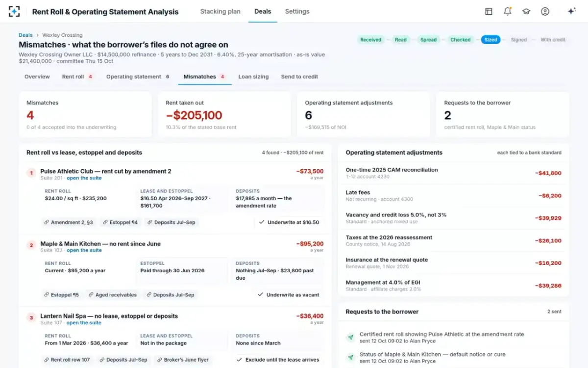588x368 pixels.
Task: Select the Requests to the borrower card
Action: point(503,114)
